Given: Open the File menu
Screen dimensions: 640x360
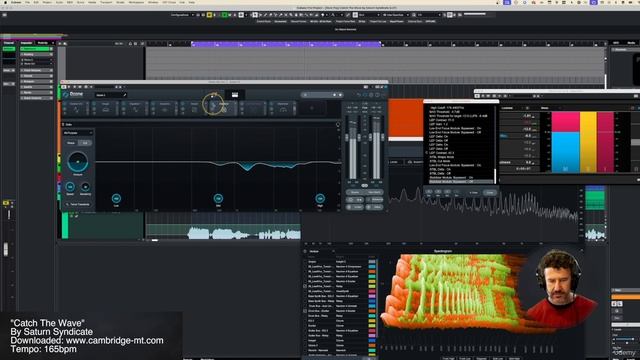Looking at the screenshot, I should click(x=27, y=2).
